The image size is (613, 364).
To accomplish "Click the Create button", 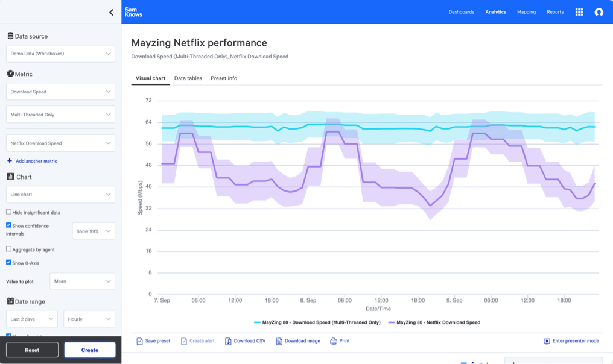I will point(89,350).
